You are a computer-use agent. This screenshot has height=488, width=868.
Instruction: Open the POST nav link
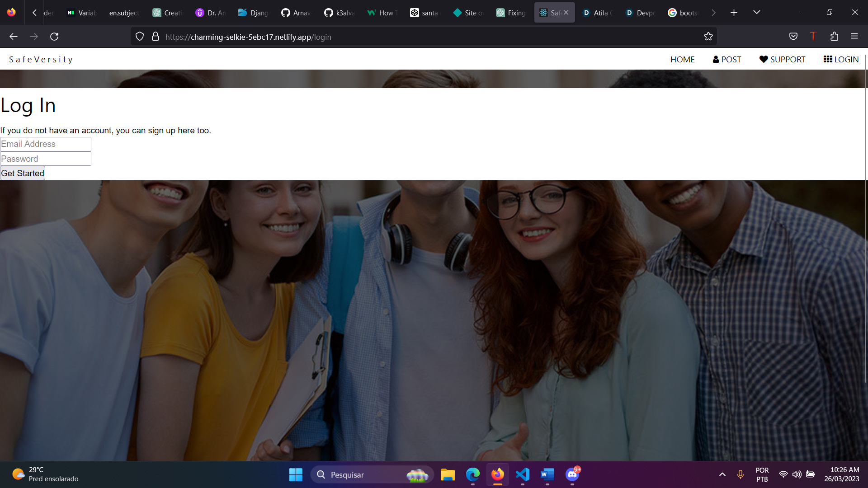tap(727, 60)
